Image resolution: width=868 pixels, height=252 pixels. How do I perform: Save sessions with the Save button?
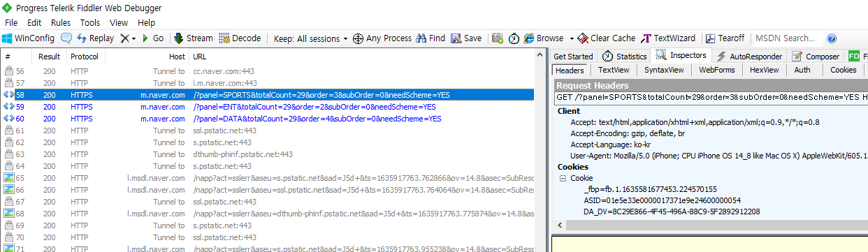point(466,38)
